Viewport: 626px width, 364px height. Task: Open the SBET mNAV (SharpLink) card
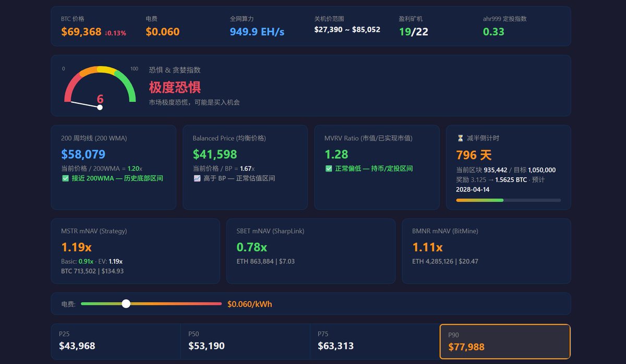(310, 251)
